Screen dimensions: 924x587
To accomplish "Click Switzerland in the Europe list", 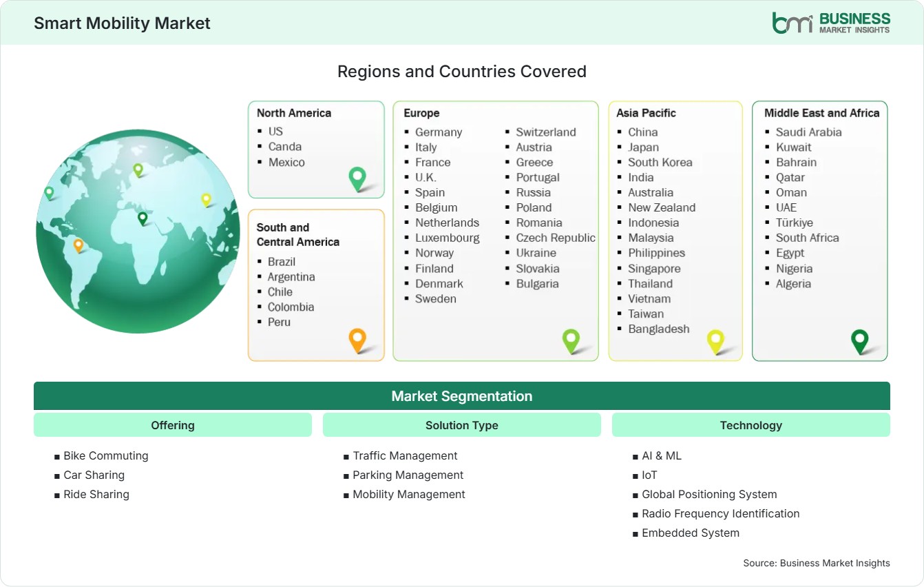I will (x=546, y=132).
